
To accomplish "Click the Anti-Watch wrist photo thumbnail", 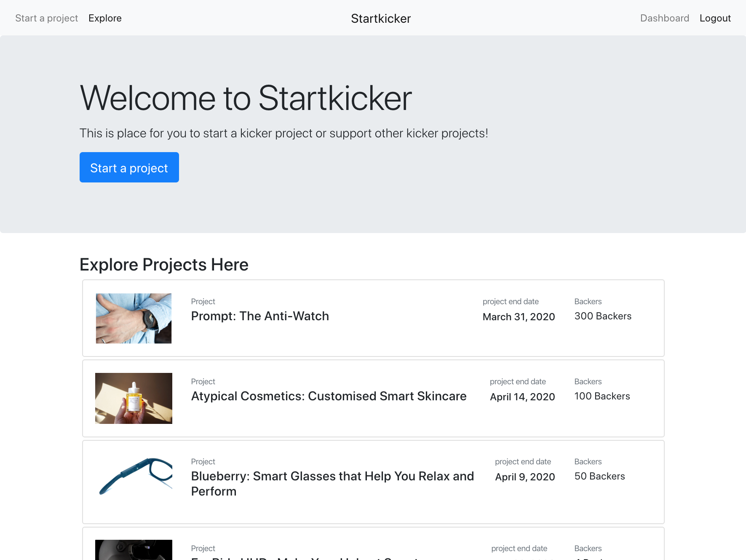I will pos(134,318).
